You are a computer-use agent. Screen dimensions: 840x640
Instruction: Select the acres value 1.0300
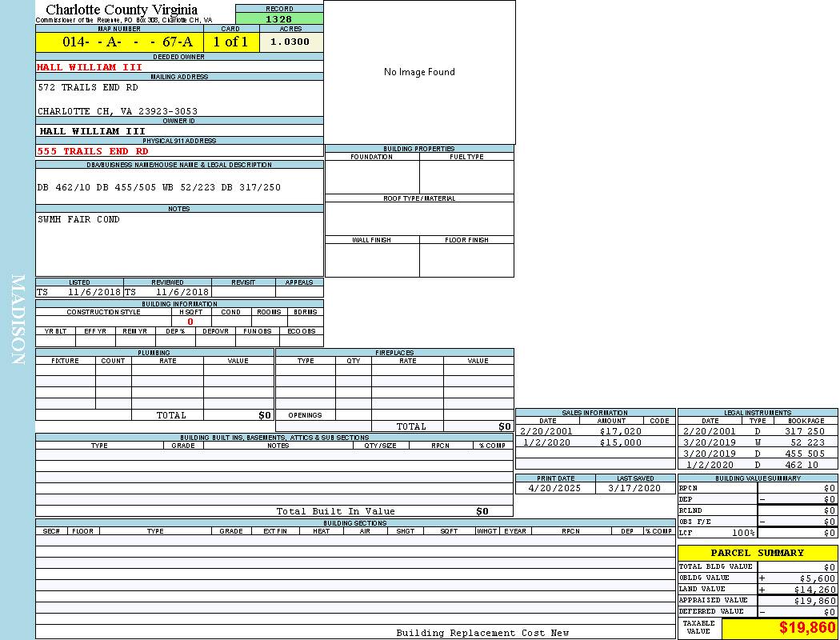[290, 42]
